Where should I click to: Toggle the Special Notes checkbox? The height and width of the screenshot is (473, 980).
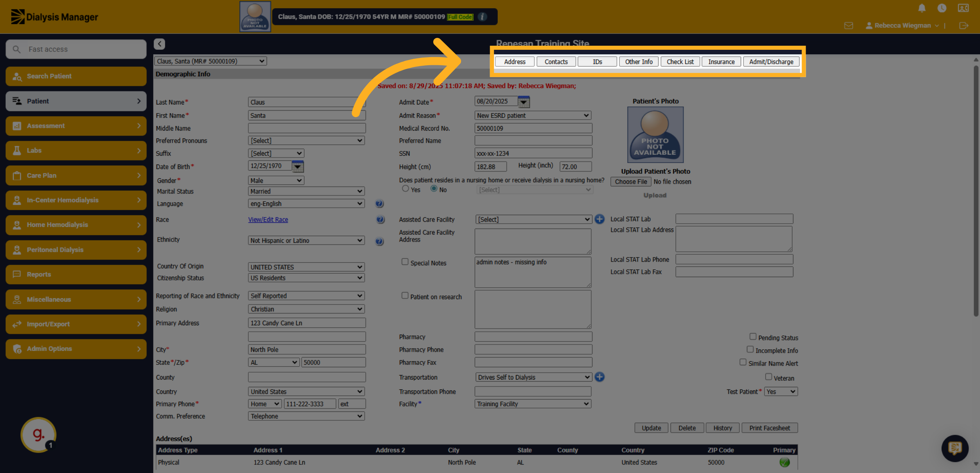(x=405, y=262)
